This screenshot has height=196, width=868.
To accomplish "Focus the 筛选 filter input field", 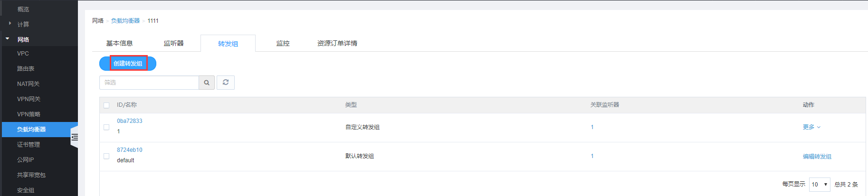I will [149, 83].
